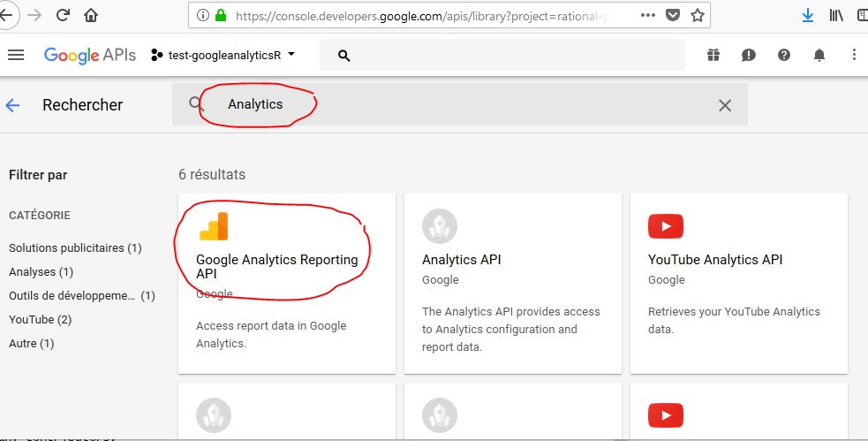Click the YouTube logo on YouTube Analytics API card

point(666,226)
